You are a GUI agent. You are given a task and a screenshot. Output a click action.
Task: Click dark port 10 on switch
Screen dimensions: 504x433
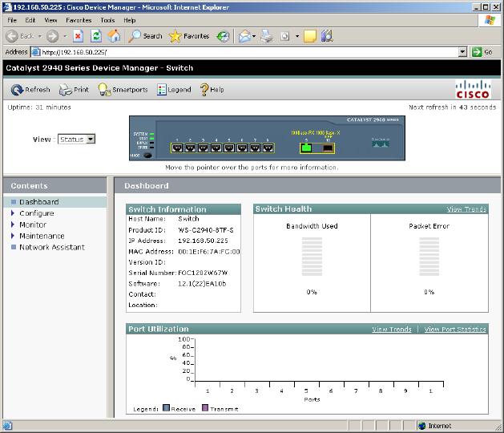coord(328,148)
